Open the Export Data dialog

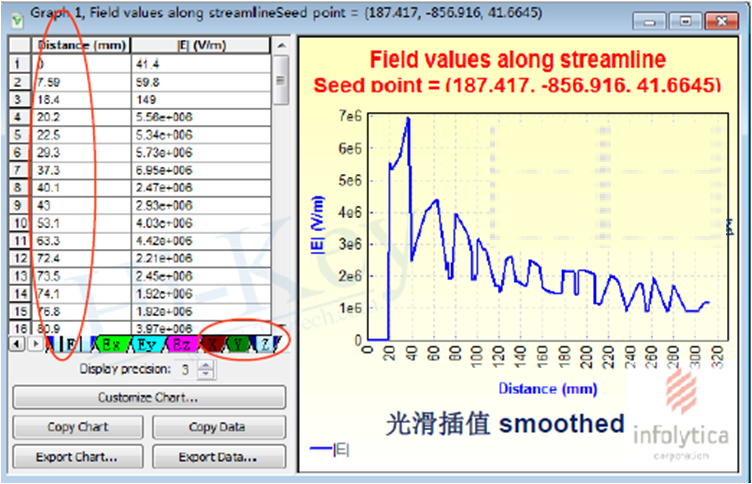coord(218,457)
